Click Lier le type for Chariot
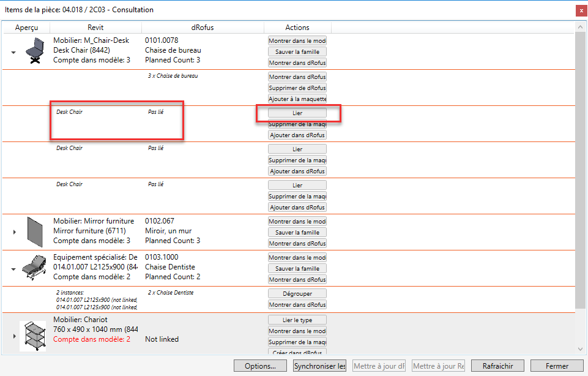Image resolution: width=588 pixels, height=376 pixels. [x=297, y=320]
